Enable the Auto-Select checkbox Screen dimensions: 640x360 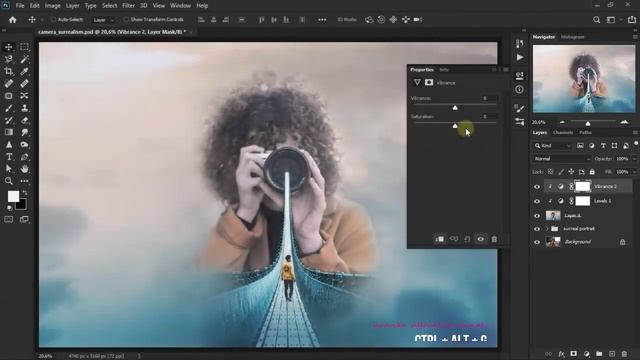(53, 20)
